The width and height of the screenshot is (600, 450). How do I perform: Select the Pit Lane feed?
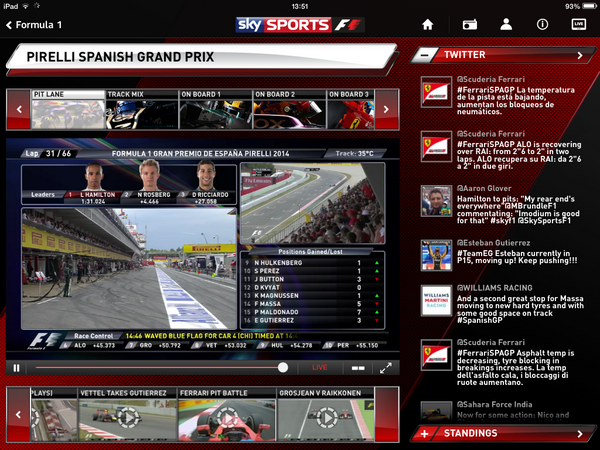coord(68,109)
